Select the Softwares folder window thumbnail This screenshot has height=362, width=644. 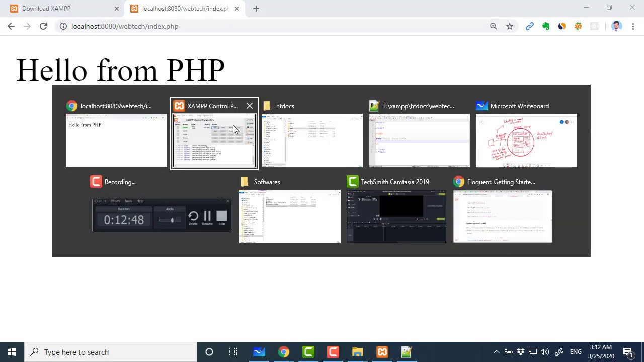pyautogui.click(x=290, y=216)
